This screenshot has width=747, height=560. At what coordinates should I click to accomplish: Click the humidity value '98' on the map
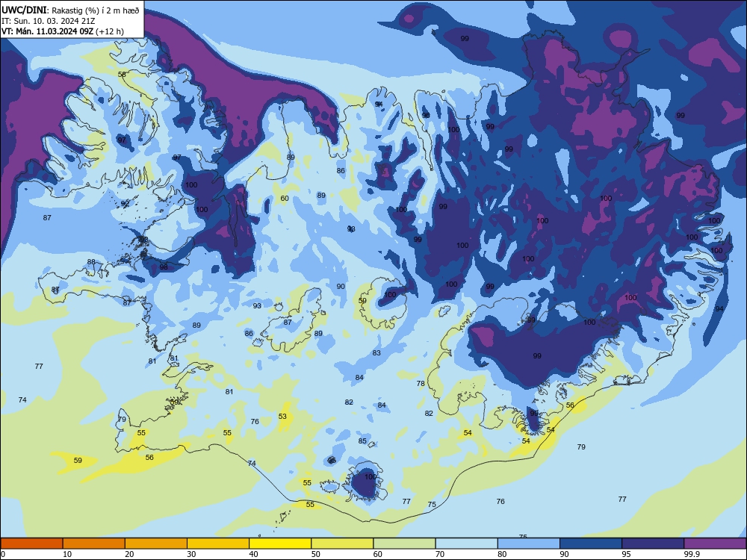click(x=164, y=267)
